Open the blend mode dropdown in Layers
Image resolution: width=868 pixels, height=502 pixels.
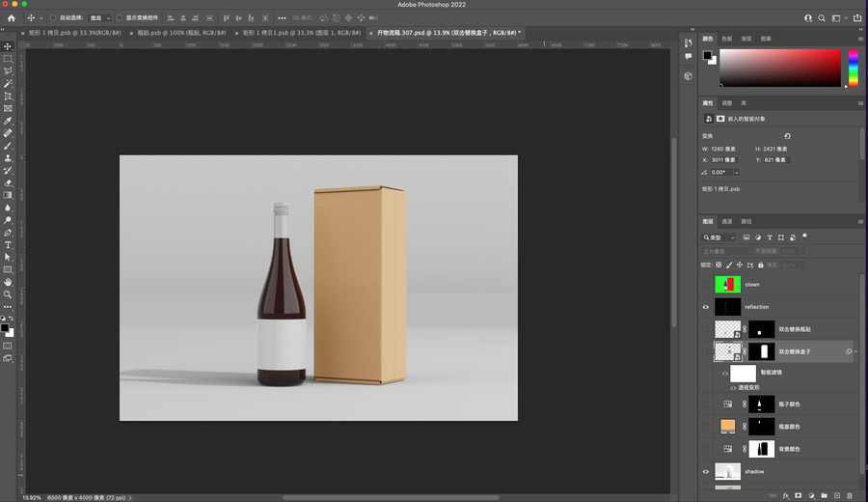click(x=728, y=251)
